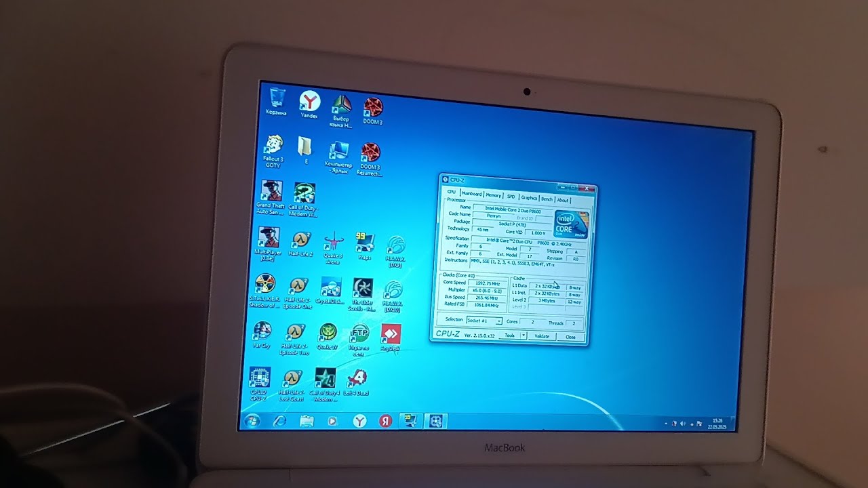
Task: Switch to the CPU tab in CPU-Z
Action: coord(452,192)
